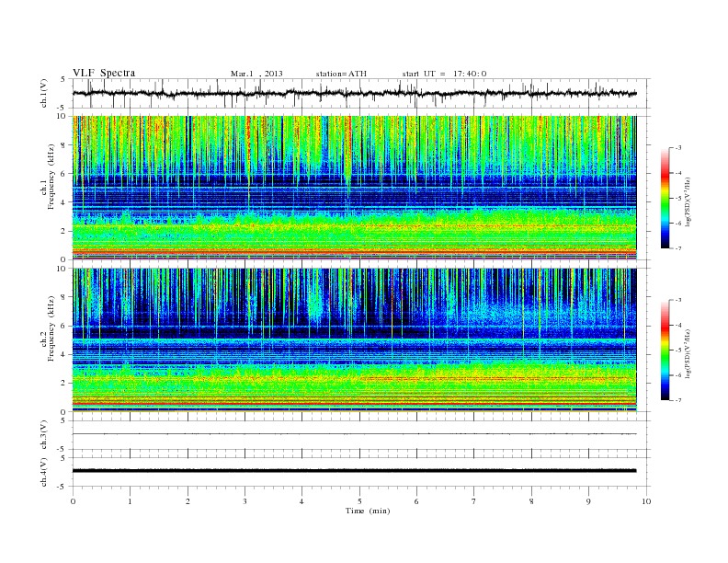This screenshot has width=728, height=563.
Task: Click time axis tick label '3'
Action: click(x=245, y=501)
